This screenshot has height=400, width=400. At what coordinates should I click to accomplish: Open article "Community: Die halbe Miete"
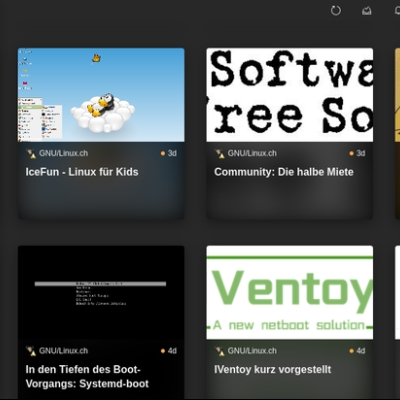tap(284, 172)
